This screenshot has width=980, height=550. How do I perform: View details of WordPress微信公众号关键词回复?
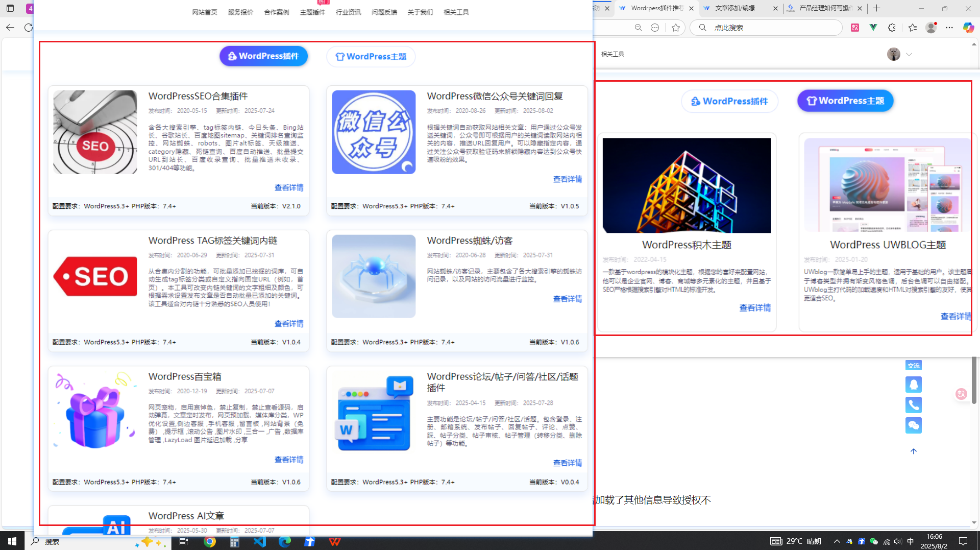coord(568,179)
